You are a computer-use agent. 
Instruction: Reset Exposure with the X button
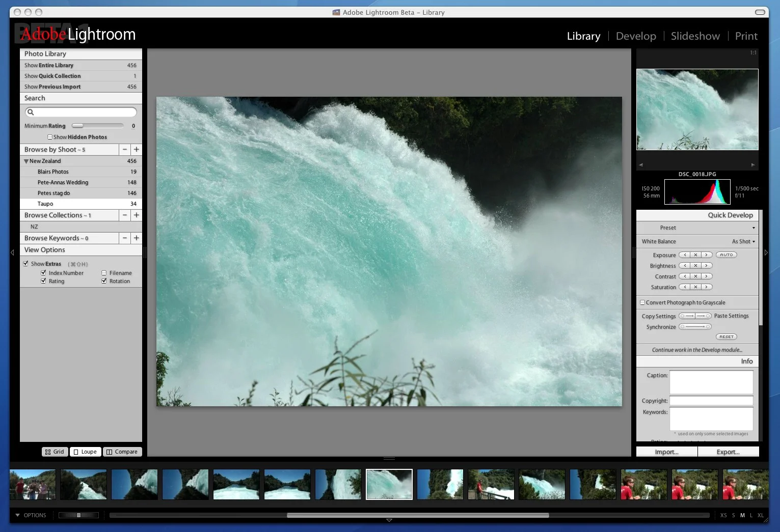click(695, 255)
